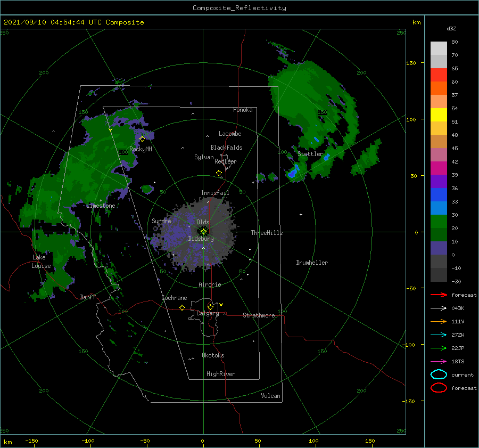Click the dBZ legend heading
479x448 pixels.
(451, 28)
